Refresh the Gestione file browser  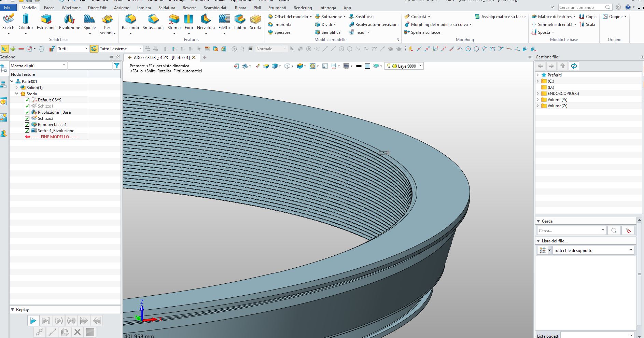tap(574, 66)
